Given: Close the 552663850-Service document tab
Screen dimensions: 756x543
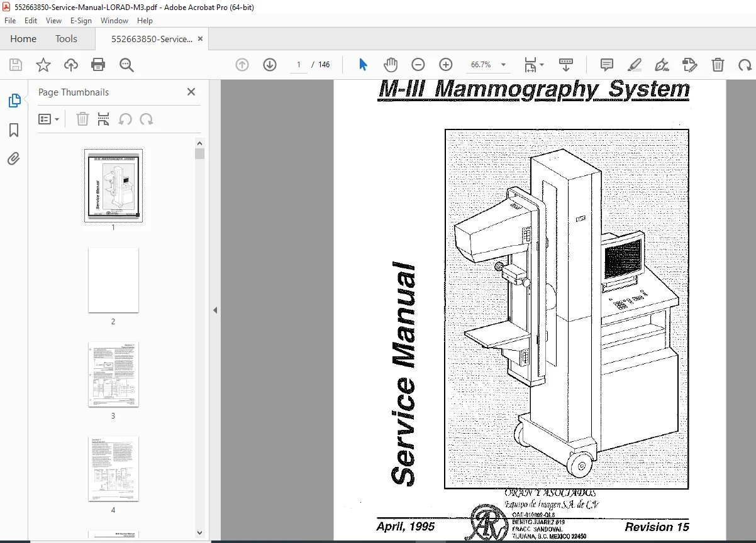Looking at the screenshot, I should click(200, 39).
